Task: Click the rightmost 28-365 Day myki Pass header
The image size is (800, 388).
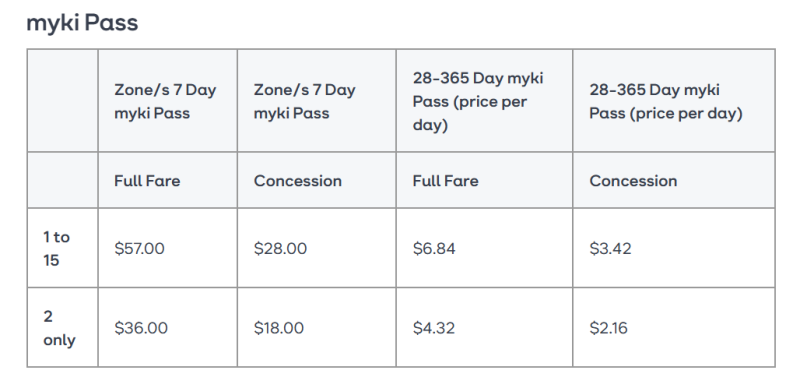Action: (x=666, y=101)
